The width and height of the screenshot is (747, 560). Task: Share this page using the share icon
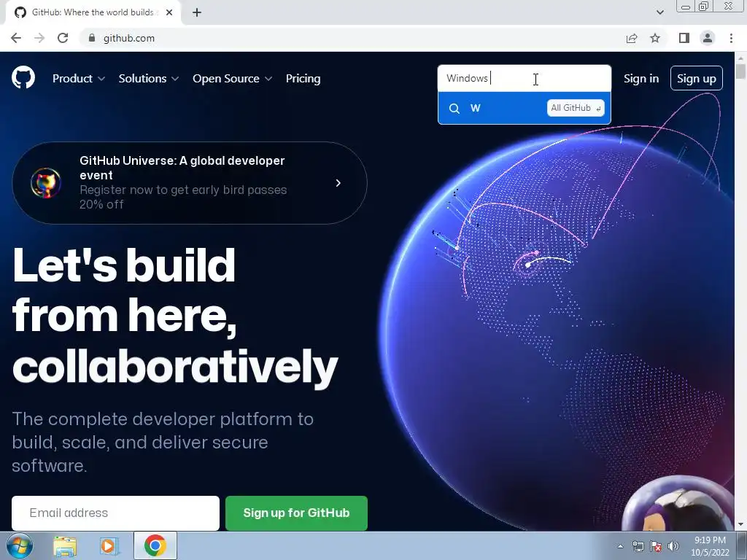632,38
